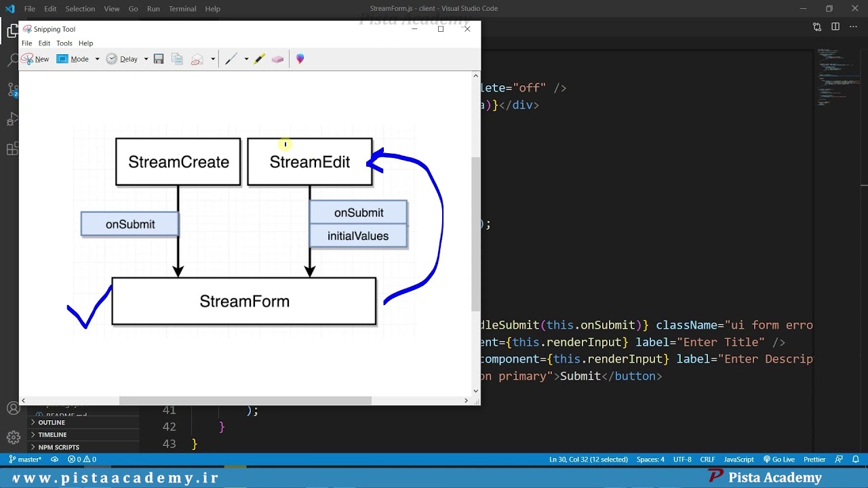Open the Snipping Tool File menu
The width and height of the screenshot is (868, 488).
click(26, 43)
